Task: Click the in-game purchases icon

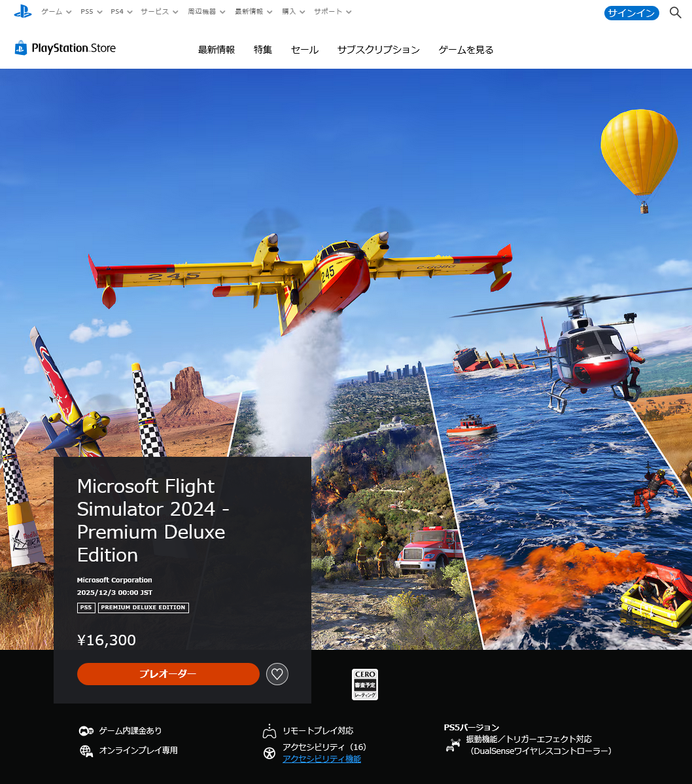Action: [86, 731]
